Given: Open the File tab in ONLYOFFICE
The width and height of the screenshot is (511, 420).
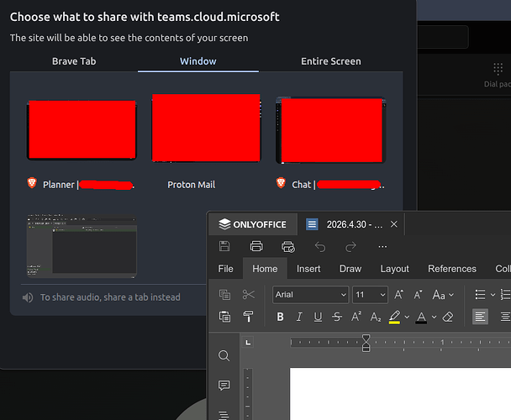Looking at the screenshot, I should point(225,269).
